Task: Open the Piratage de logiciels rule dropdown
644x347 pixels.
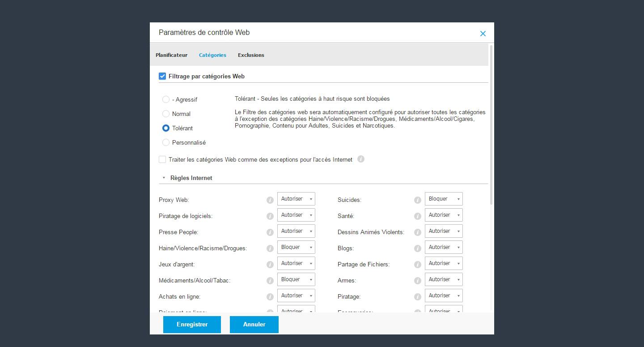Action: click(296, 215)
